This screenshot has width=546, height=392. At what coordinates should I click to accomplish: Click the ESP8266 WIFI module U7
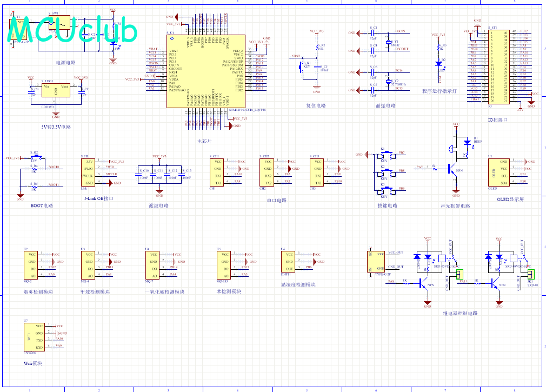coord(34,337)
